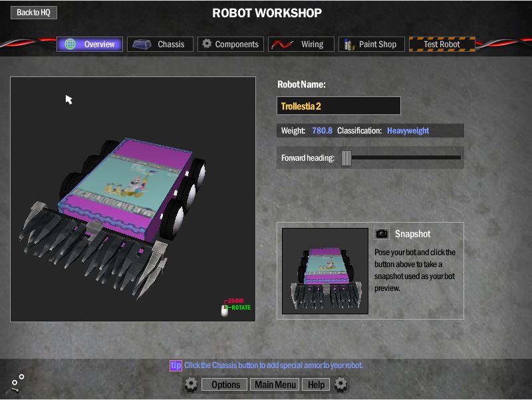Click the gear icon right of Help
Viewport: 532px width, 400px height.
pyautogui.click(x=341, y=384)
